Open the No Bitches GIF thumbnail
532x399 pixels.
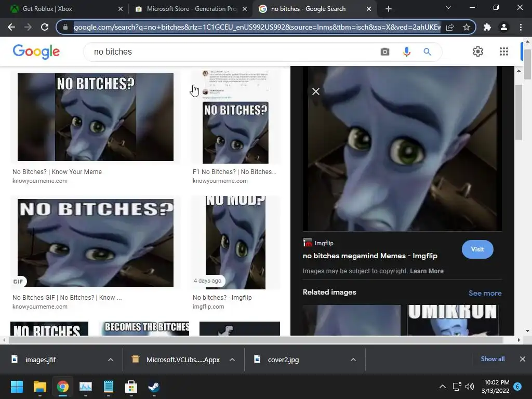coord(96,243)
